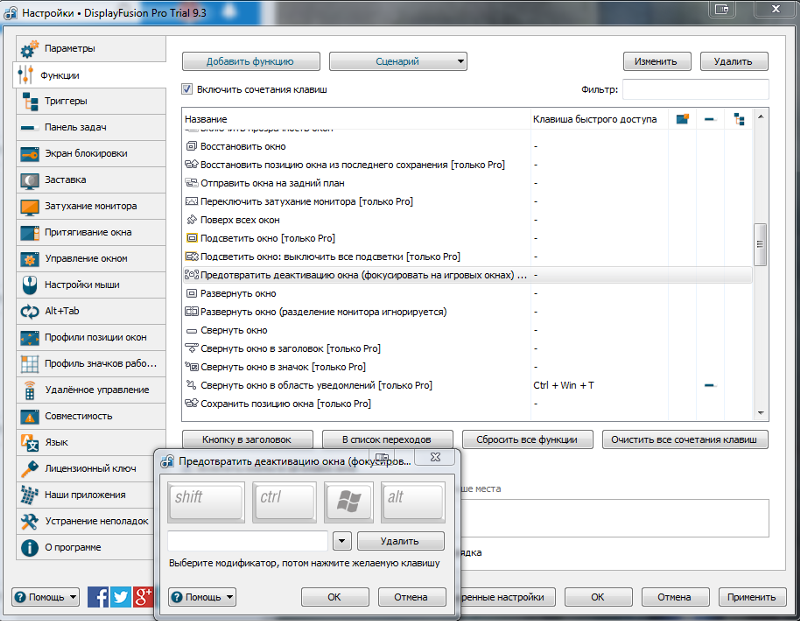Click the 'Фильтр' input field

(695, 90)
